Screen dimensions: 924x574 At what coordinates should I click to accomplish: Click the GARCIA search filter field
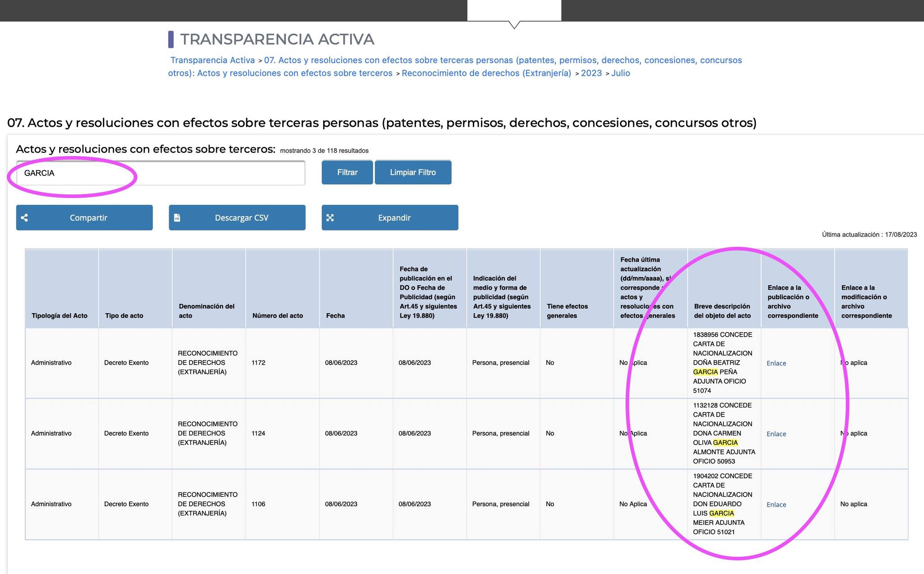tap(161, 173)
